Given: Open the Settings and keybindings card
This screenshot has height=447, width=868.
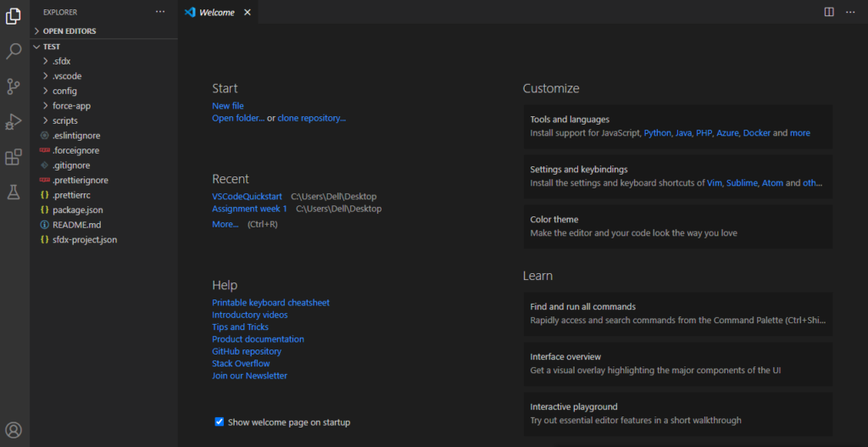Looking at the screenshot, I should (x=678, y=176).
